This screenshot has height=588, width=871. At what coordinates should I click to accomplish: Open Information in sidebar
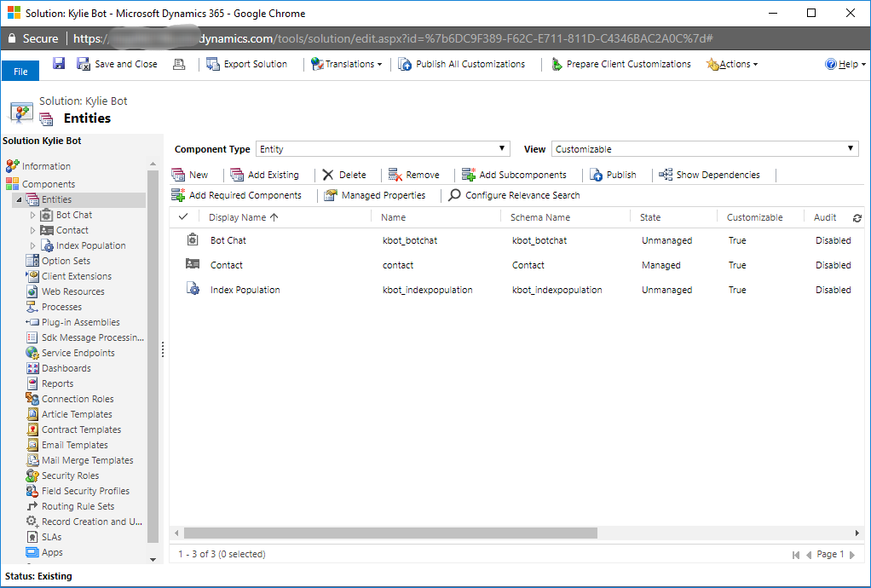pyautogui.click(x=38, y=165)
